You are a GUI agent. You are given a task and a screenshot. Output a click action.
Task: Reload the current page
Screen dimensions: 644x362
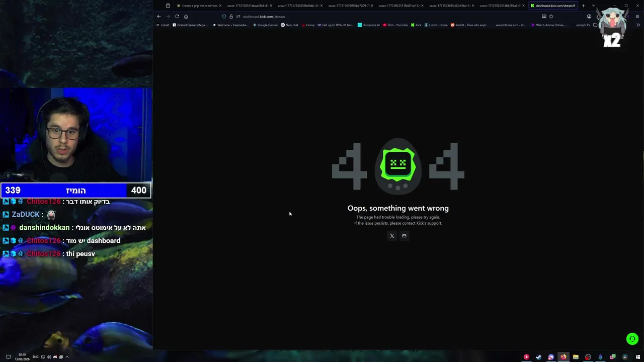177,16
